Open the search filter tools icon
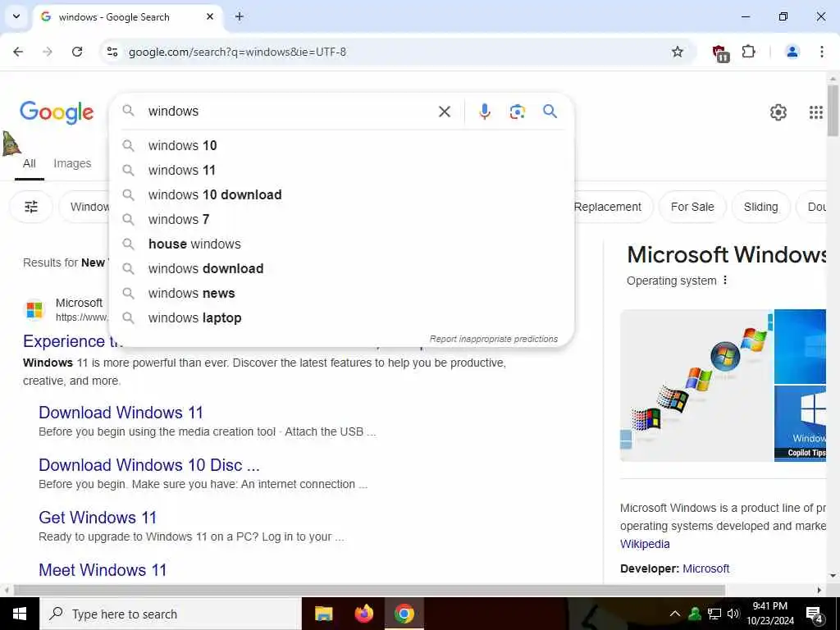 click(31, 207)
